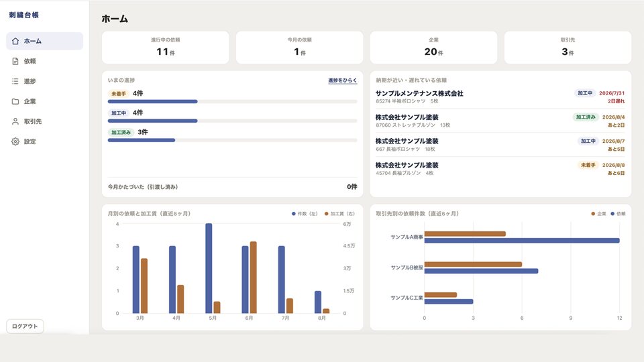Click the 7月 axis label

point(286,318)
